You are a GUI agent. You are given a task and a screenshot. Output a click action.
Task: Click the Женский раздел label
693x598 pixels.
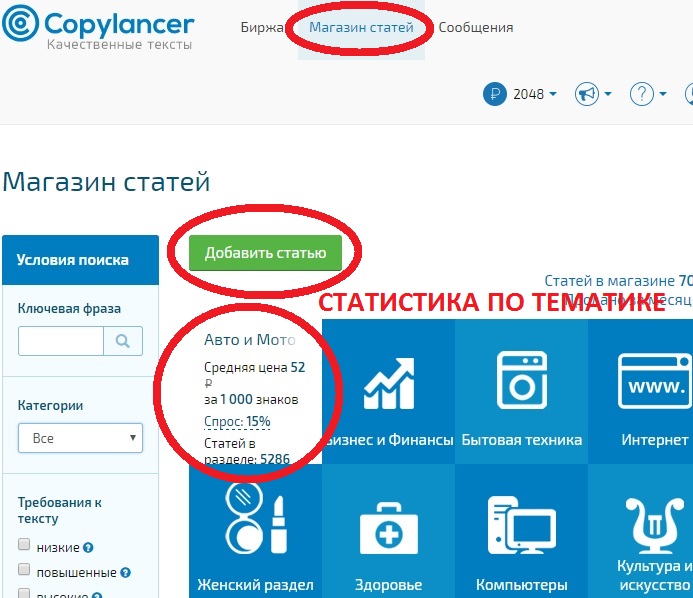(x=255, y=585)
